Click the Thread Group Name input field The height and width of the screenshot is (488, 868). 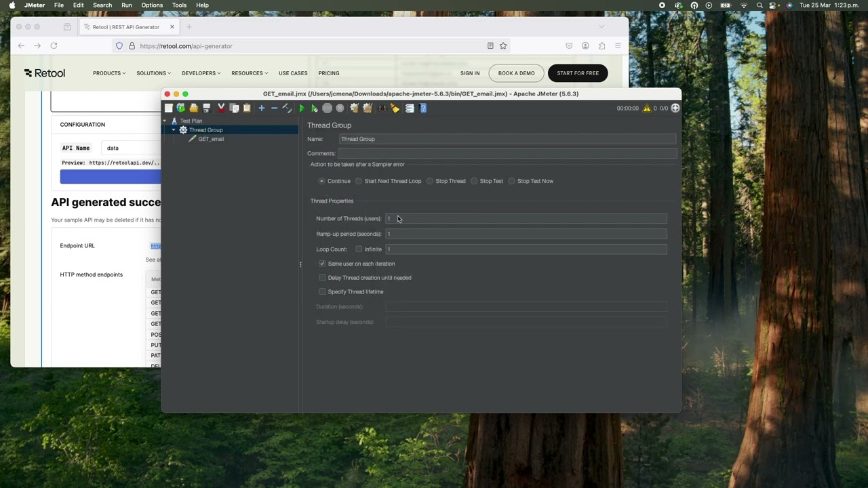[x=507, y=139]
